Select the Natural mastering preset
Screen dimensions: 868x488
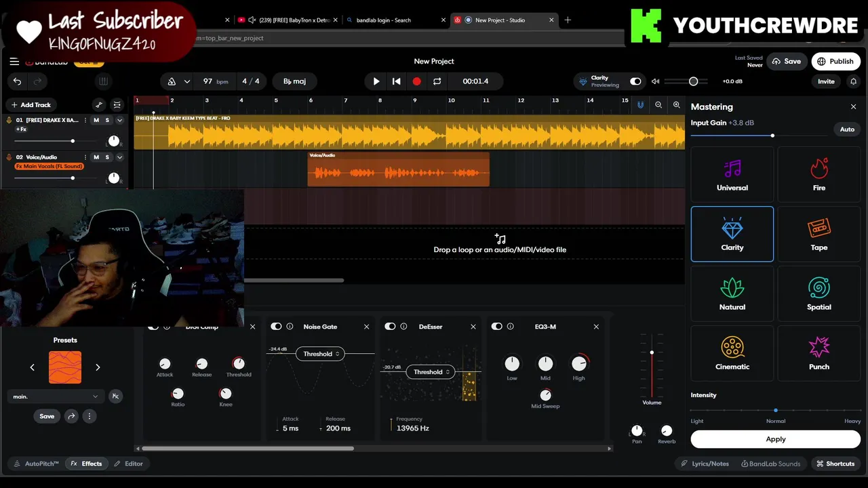click(x=732, y=294)
